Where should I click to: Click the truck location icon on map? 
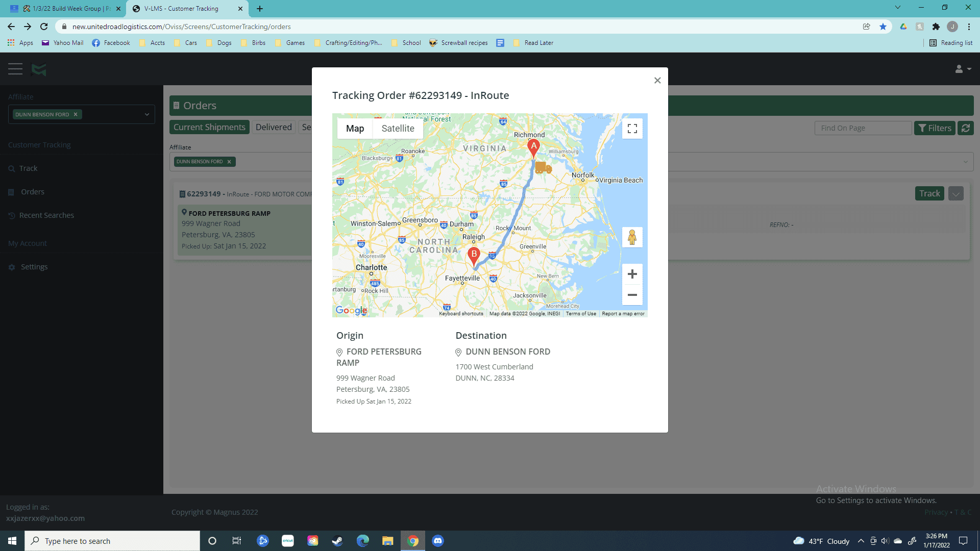543,167
